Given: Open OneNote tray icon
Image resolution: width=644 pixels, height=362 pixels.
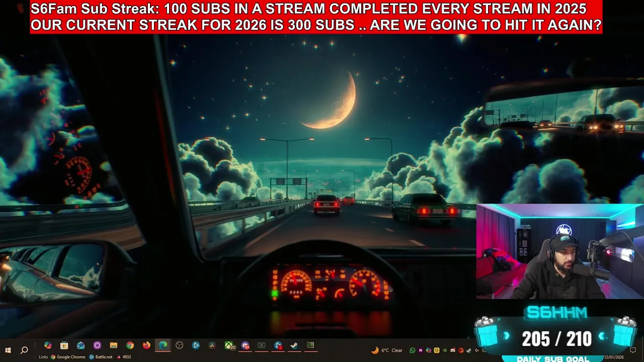Looking at the screenshot, I should point(421,350).
